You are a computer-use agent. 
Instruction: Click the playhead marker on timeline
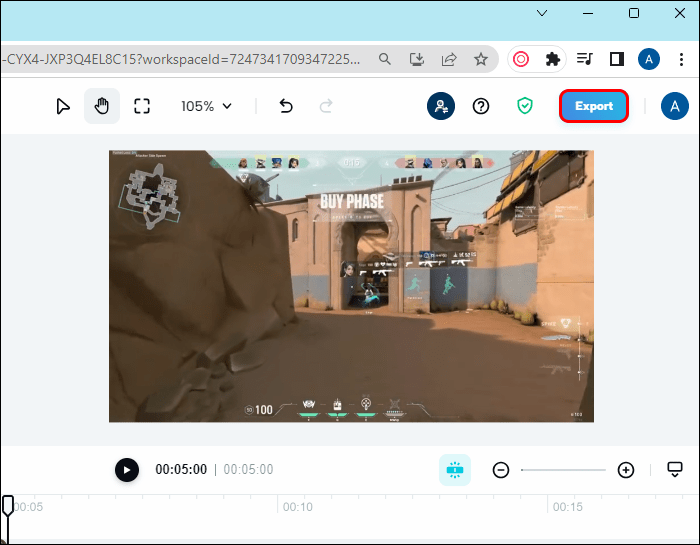coord(8,506)
